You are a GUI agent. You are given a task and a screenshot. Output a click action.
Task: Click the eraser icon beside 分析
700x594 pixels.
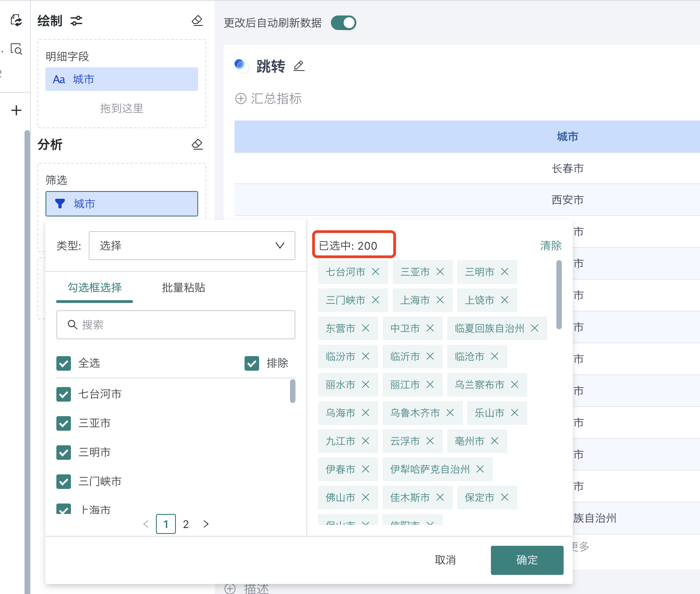(x=197, y=144)
